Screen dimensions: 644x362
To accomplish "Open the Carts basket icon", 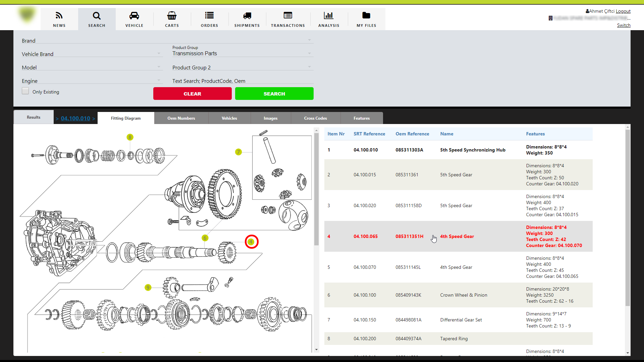I will [172, 16].
